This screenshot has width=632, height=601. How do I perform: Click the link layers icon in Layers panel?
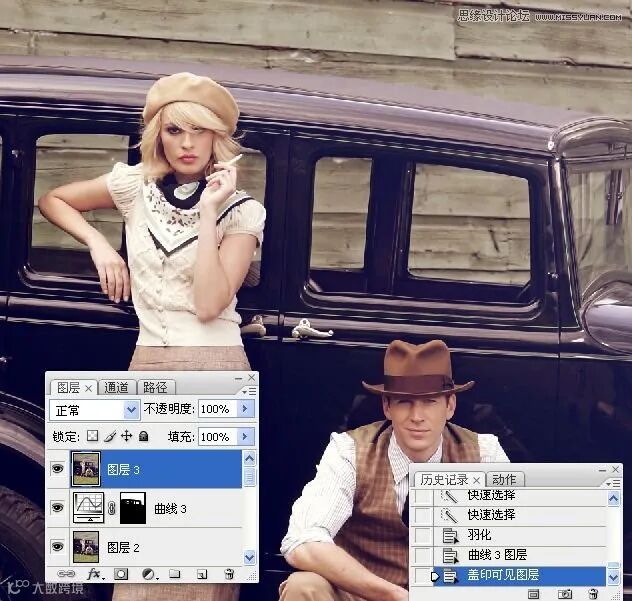66,574
